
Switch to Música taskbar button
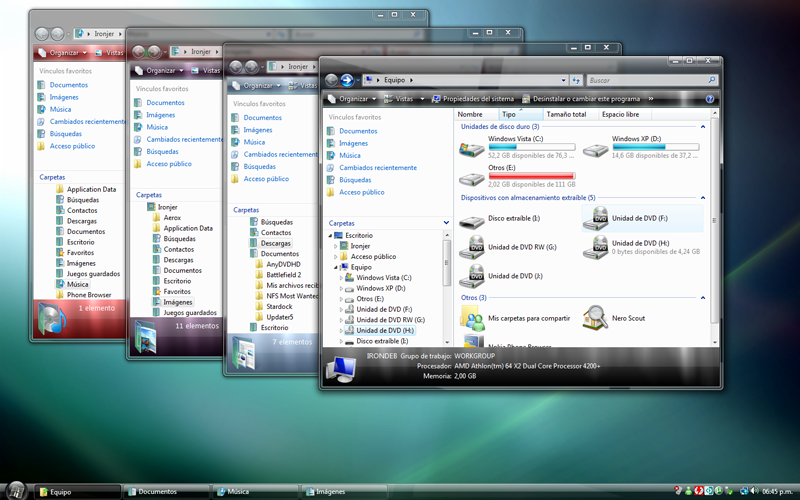(x=255, y=492)
